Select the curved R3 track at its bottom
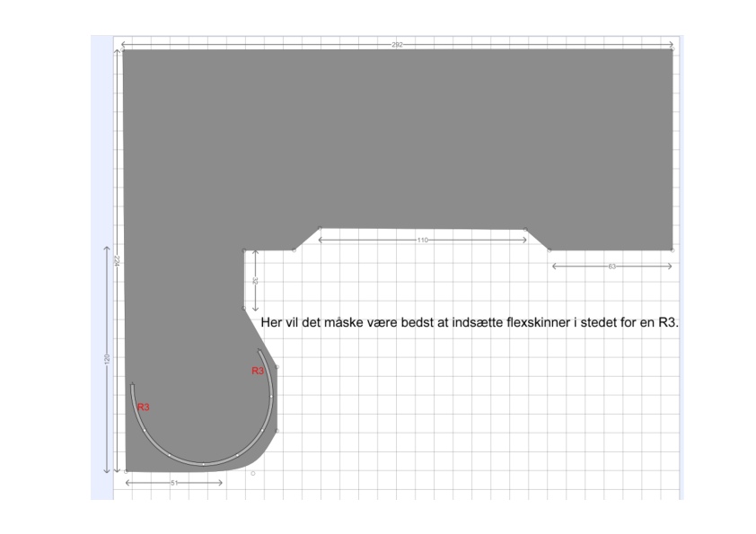The width and height of the screenshot is (756, 534). 204,464
